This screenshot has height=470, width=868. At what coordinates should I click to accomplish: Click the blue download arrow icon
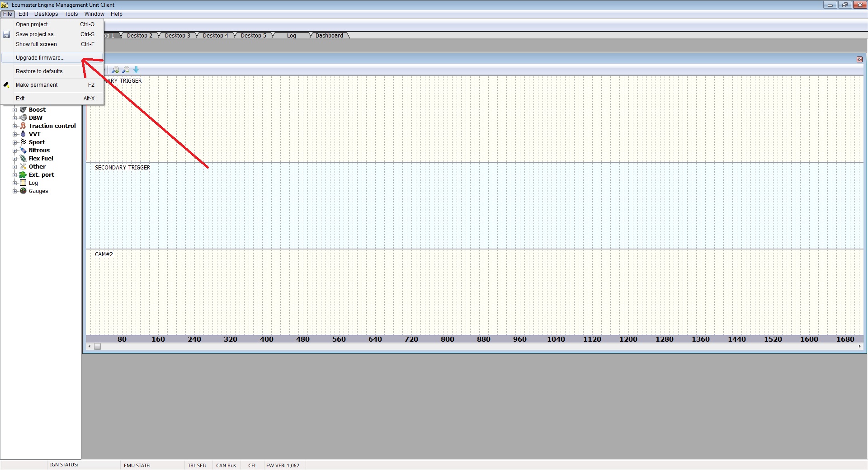pos(136,70)
